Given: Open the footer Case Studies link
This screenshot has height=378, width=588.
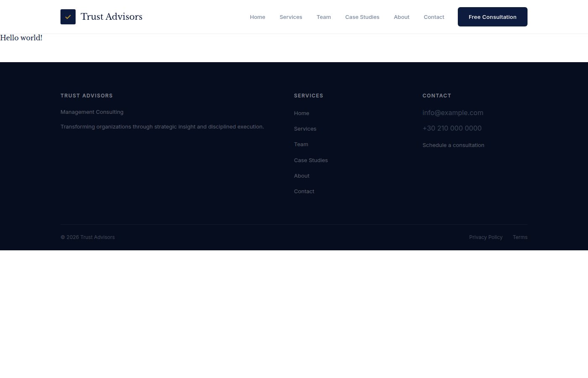Looking at the screenshot, I should [x=311, y=160].
